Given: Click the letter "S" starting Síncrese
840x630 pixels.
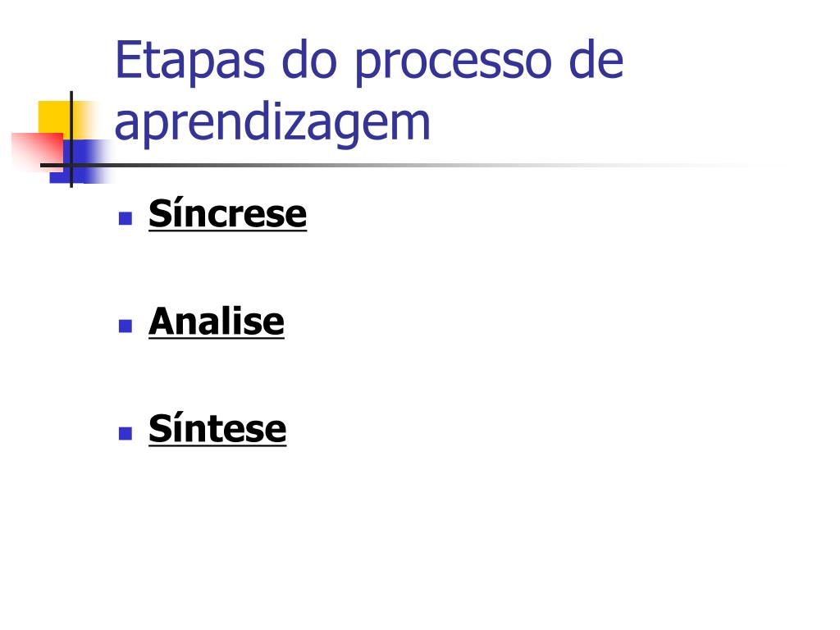Looking at the screenshot, I should point(157,215).
